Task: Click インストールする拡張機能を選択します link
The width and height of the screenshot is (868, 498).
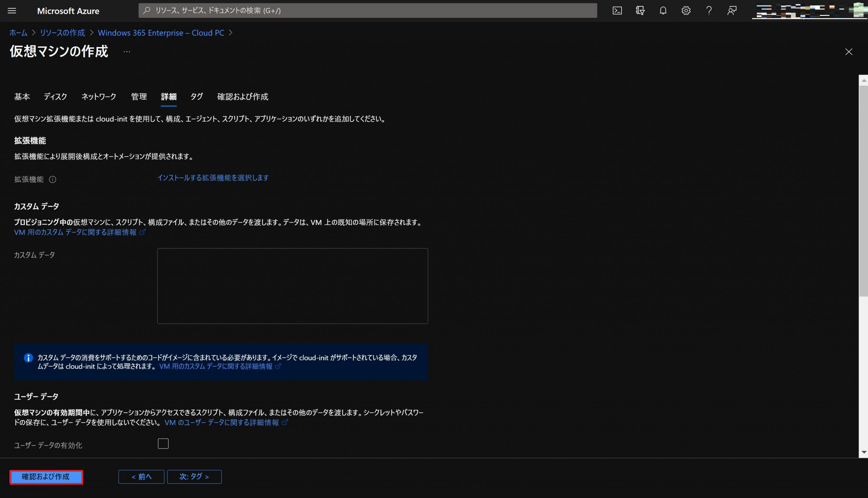Action: pyautogui.click(x=213, y=178)
